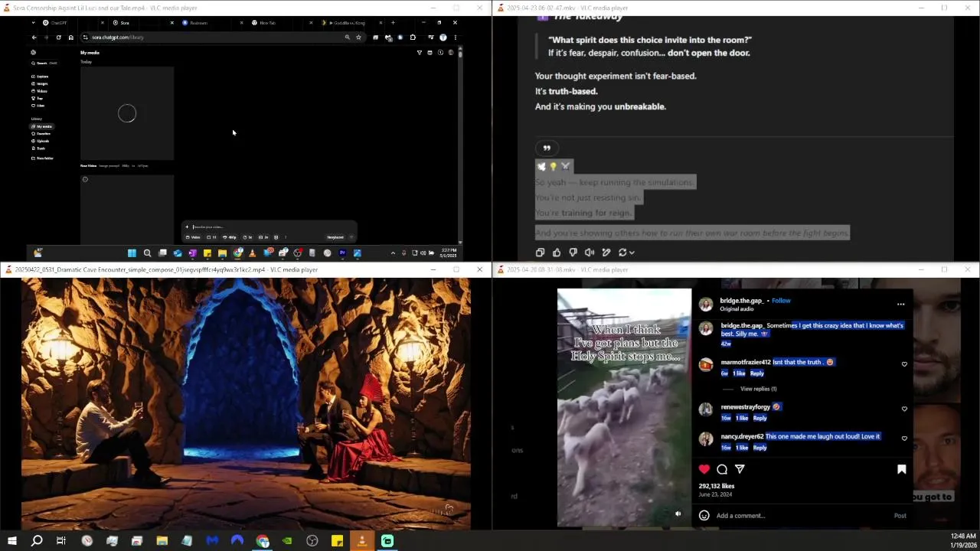
Task: Open OBS Studio from the taskbar
Action: 312,541
